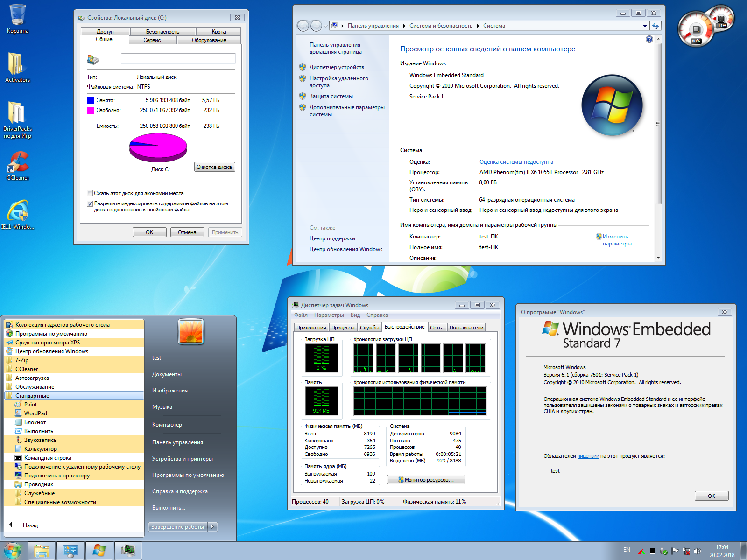This screenshot has height=560, width=747.
Task: Click Назад to return in Start menu
Action: point(30,525)
